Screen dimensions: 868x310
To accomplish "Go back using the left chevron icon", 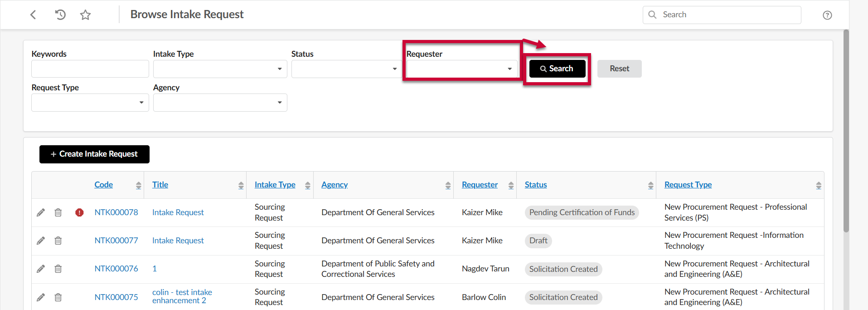I will [33, 15].
